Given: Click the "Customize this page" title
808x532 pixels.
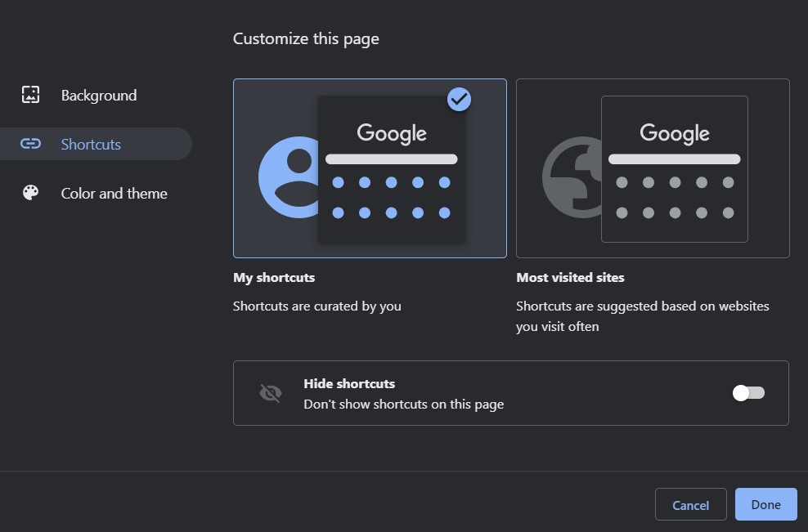Looking at the screenshot, I should (x=306, y=39).
